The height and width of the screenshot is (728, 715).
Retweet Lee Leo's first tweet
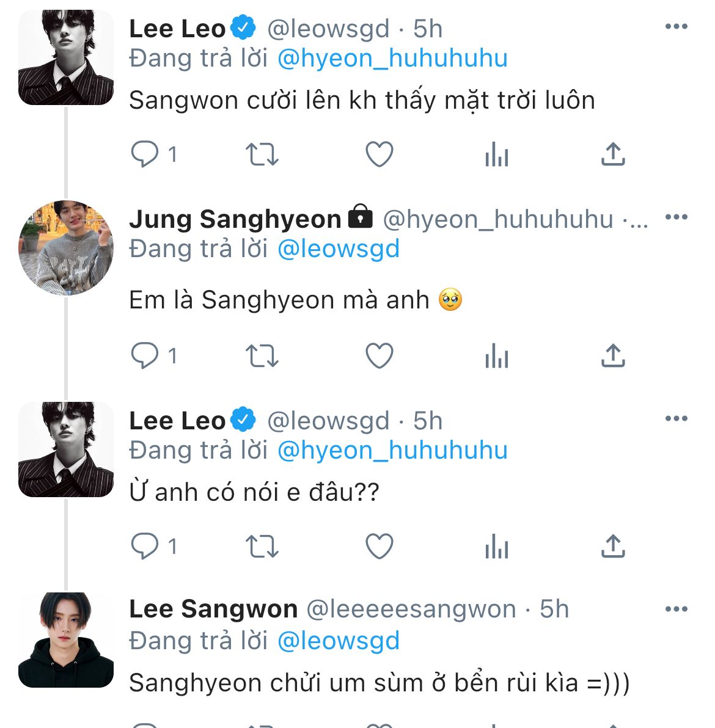pyautogui.click(x=262, y=155)
